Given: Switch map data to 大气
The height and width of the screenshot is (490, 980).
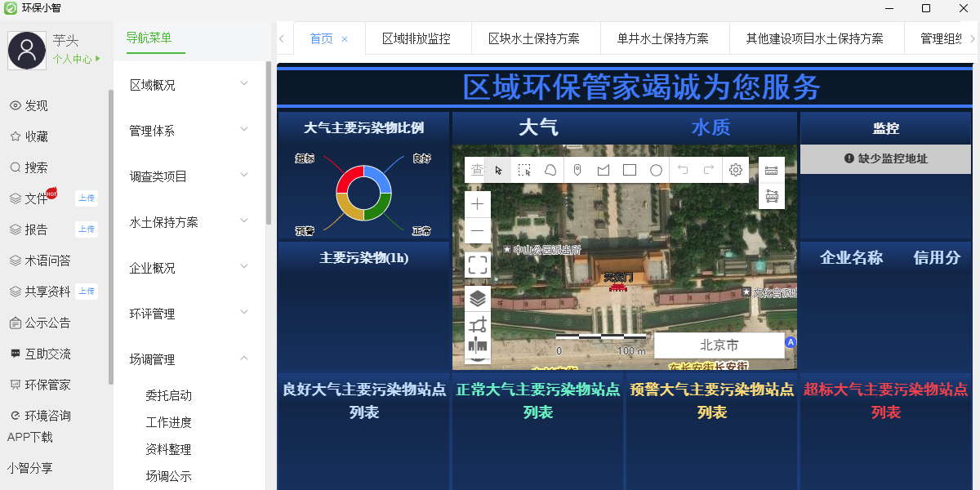Looking at the screenshot, I should (x=538, y=127).
